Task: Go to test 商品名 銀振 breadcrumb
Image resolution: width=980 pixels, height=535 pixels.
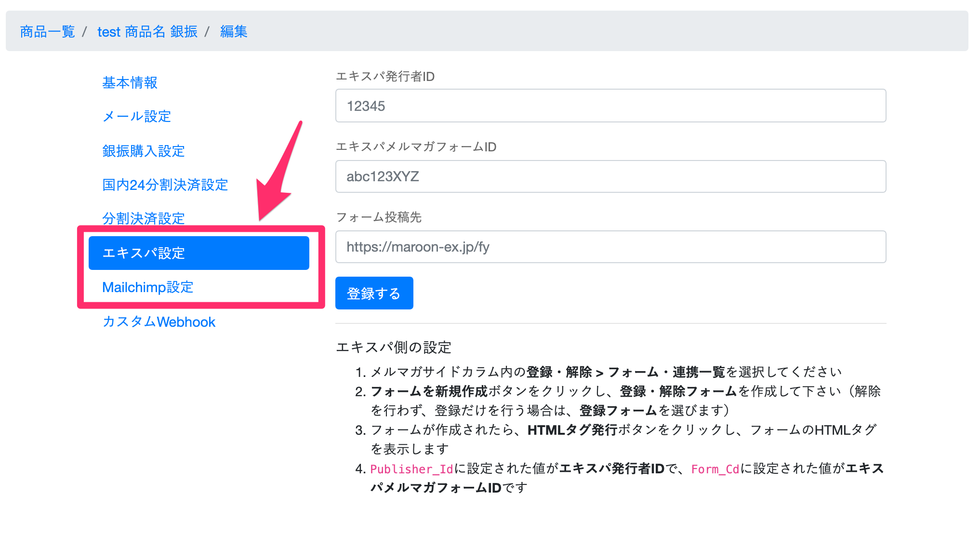Action: 147,32
